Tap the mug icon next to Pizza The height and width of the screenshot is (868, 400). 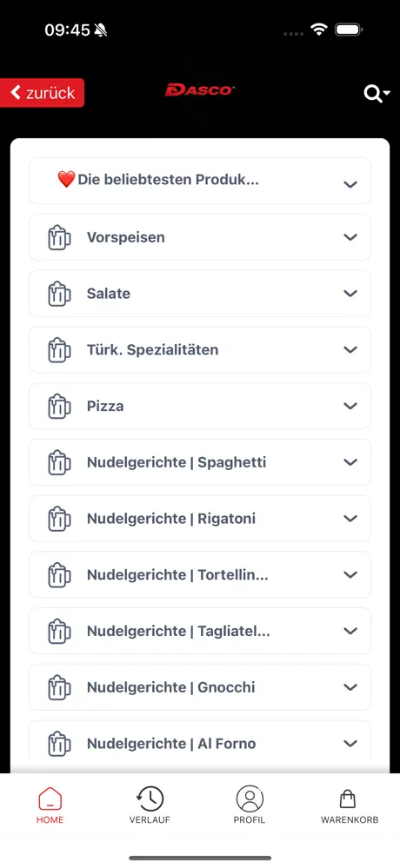tap(59, 407)
